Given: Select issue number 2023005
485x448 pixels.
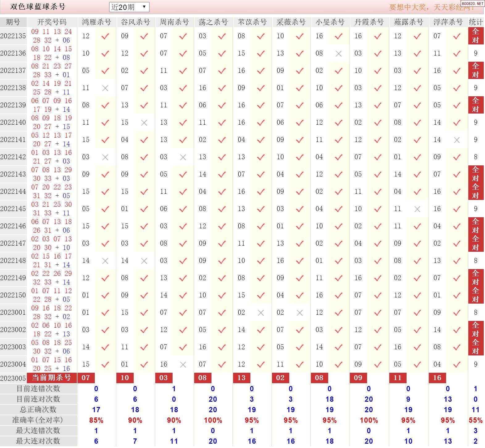Looking at the screenshot, I should pos(13,378).
